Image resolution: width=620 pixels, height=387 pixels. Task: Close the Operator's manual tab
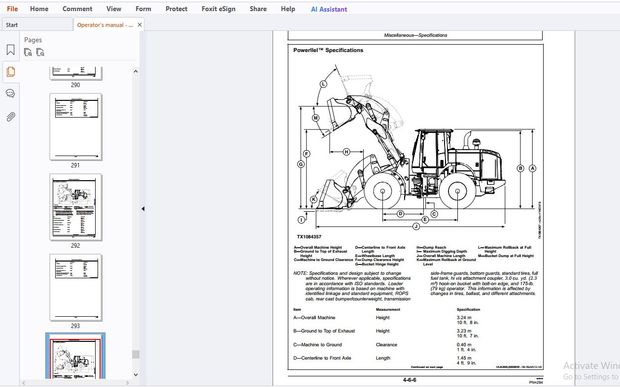tap(140, 25)
